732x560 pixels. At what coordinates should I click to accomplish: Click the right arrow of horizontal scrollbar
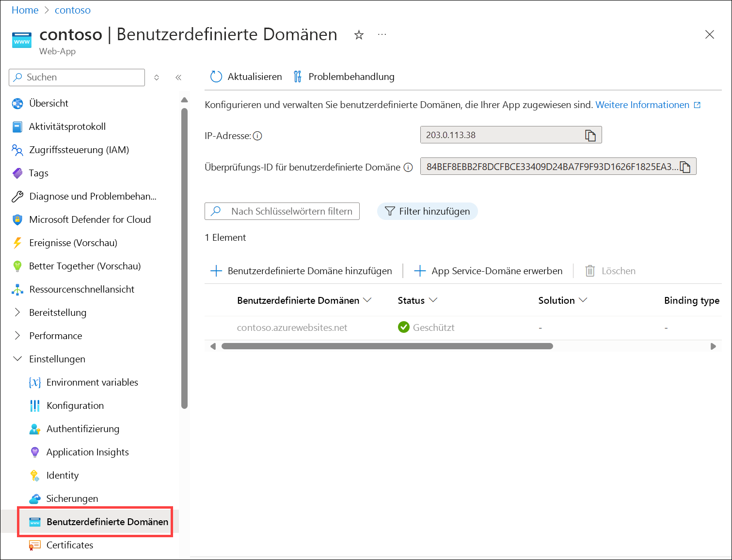point(713,346)
